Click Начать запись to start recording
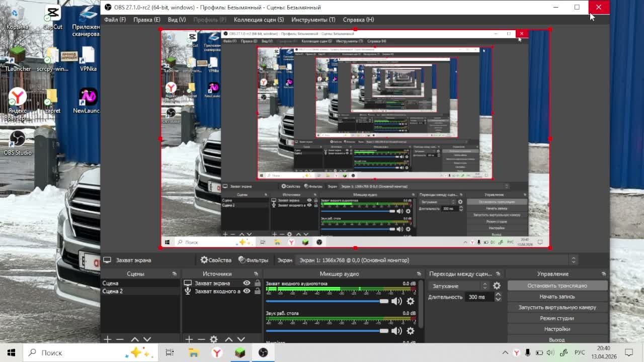Image resolution: width=644 pixels, height=362 pixels. (557, 297)
